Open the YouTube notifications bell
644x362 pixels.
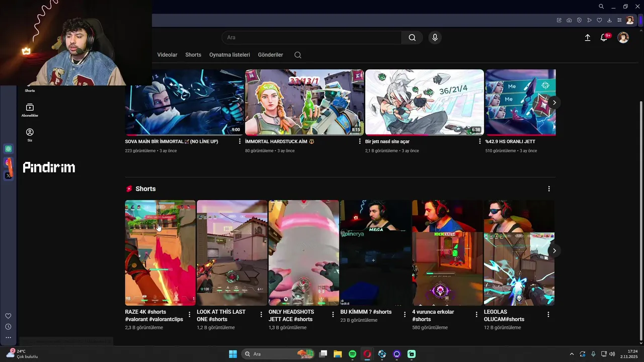click(x=604, y=38)
